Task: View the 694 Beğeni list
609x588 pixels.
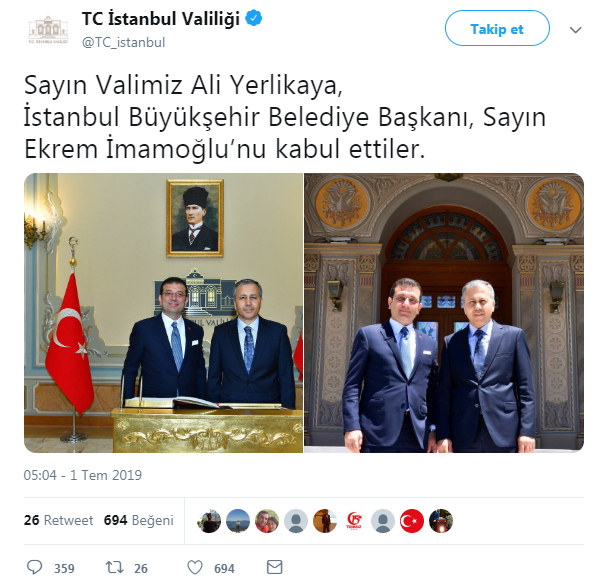Action: [x=139, y=520]
